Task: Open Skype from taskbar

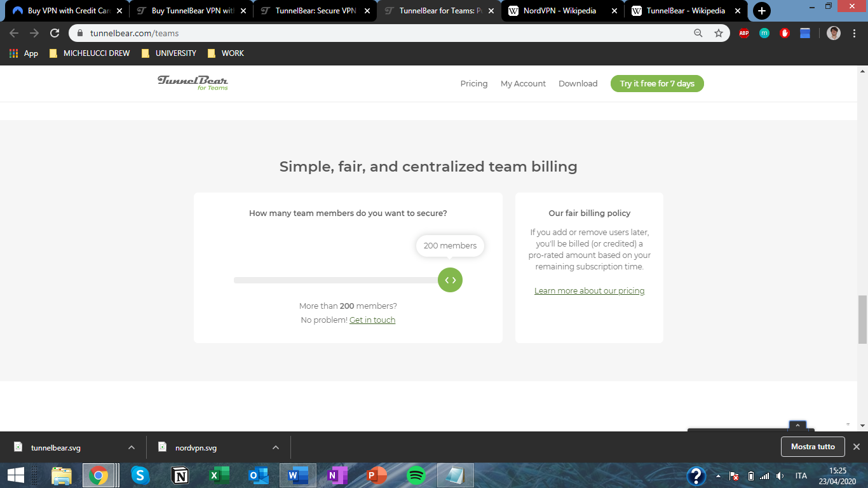Action: (140, 475)
